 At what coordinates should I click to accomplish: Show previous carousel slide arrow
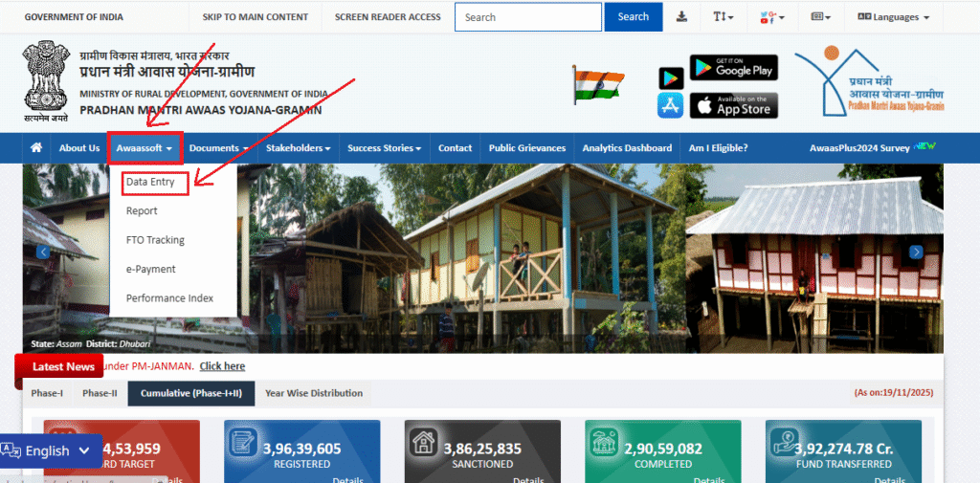click(x=42, y=252)
